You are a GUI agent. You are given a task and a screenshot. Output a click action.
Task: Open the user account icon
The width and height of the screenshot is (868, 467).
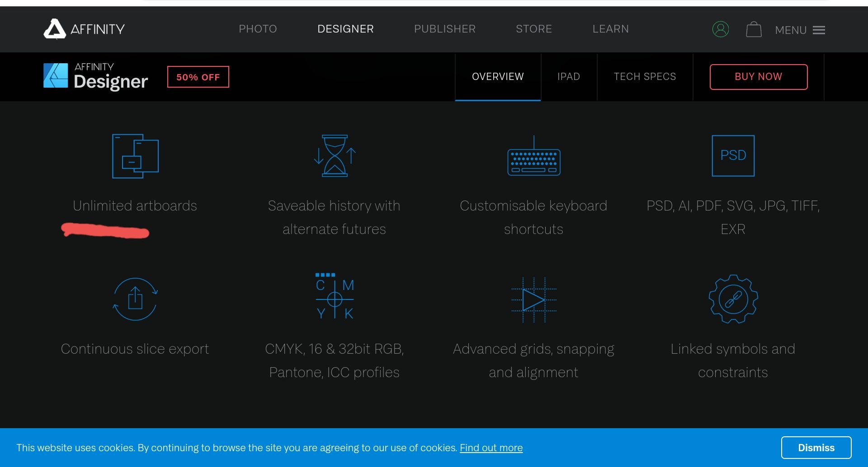(721, 29)
